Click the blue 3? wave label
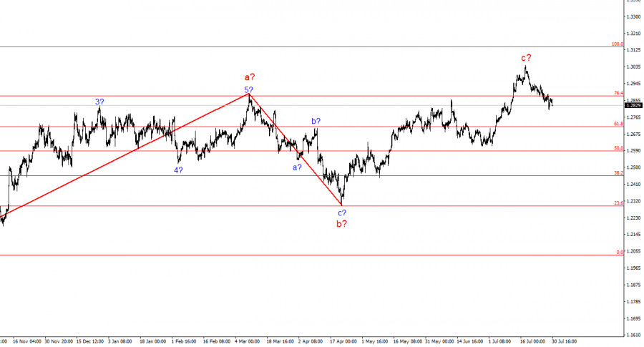Image resolution: width=644 pixels, height=347 pixels. (x=99, y=102)
